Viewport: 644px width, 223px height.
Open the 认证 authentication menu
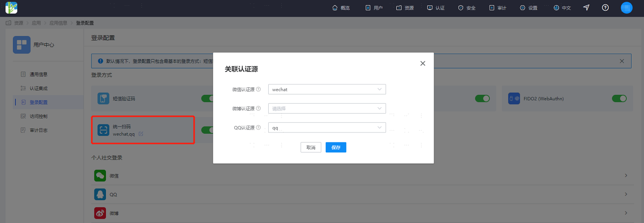pos(436,8)
